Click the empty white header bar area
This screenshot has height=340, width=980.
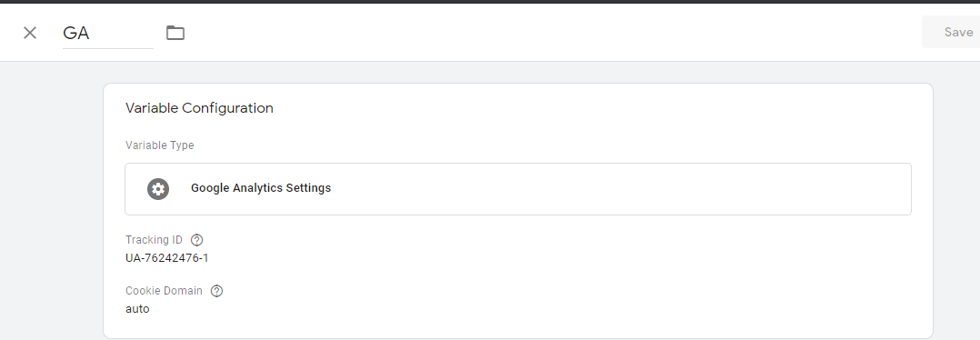(550, 33)
